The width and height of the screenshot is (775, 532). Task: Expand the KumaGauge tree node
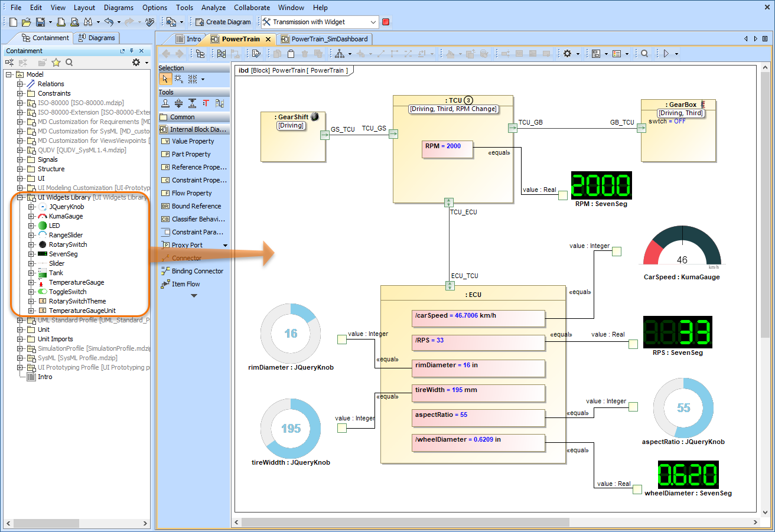[x=31, y=217]
